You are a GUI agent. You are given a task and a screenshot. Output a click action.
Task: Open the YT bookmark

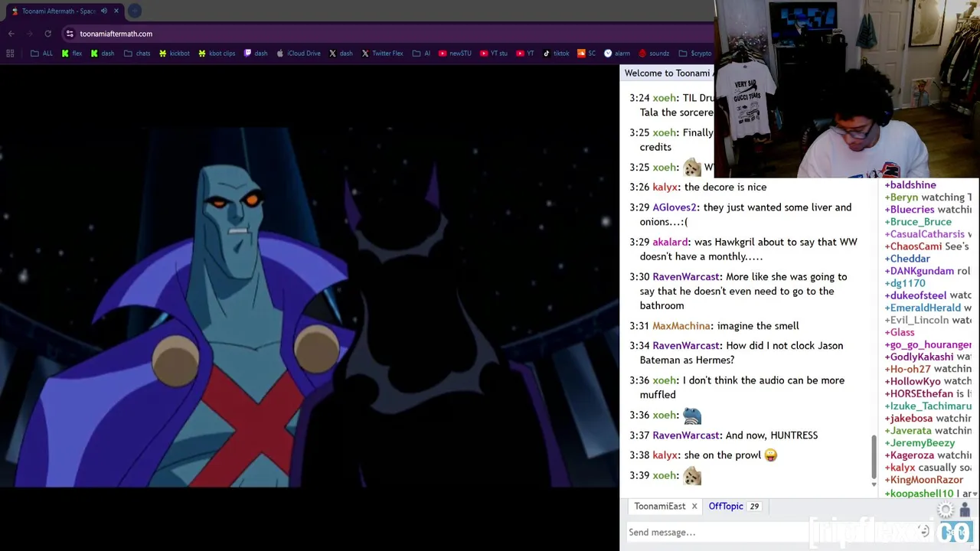click(x=525, y=54)
